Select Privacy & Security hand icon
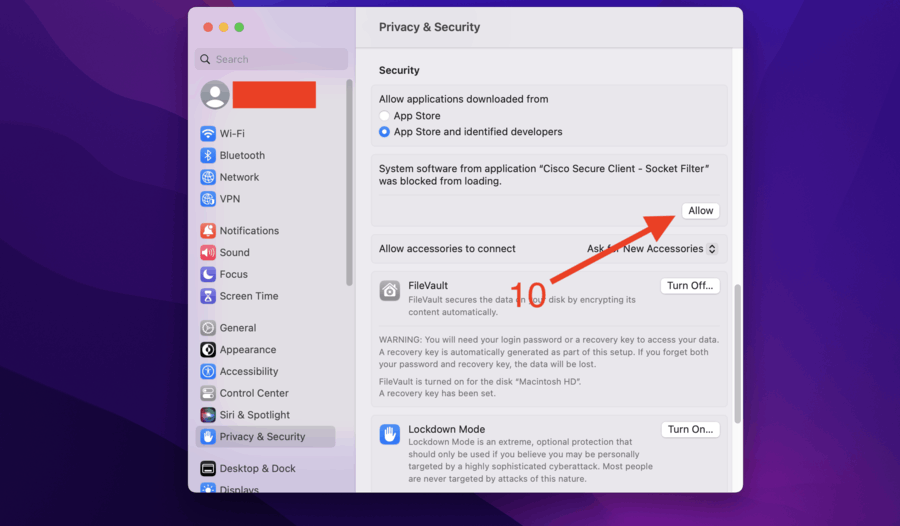 208,436
